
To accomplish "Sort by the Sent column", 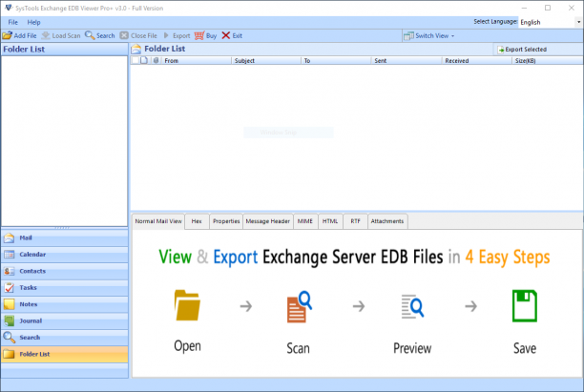I will coord(406,61).
